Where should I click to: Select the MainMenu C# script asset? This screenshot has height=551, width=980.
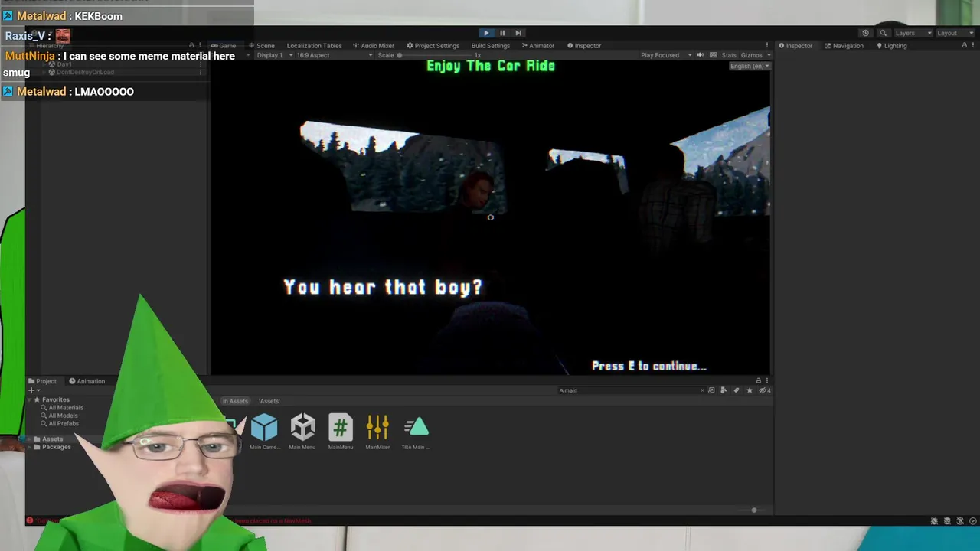[x=341, y=432]
